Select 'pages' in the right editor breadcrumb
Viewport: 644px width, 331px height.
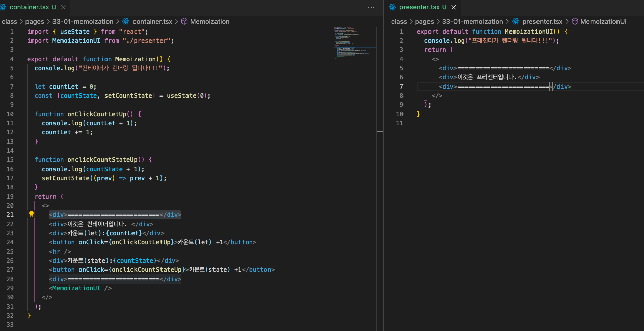coord(424,22)
